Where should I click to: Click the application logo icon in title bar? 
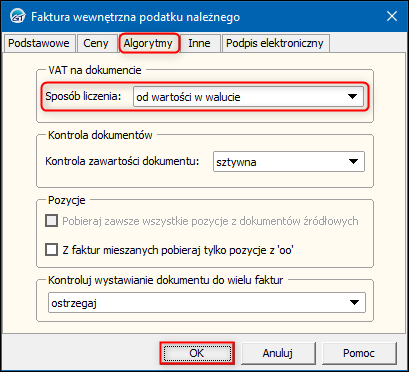(17, 16)
